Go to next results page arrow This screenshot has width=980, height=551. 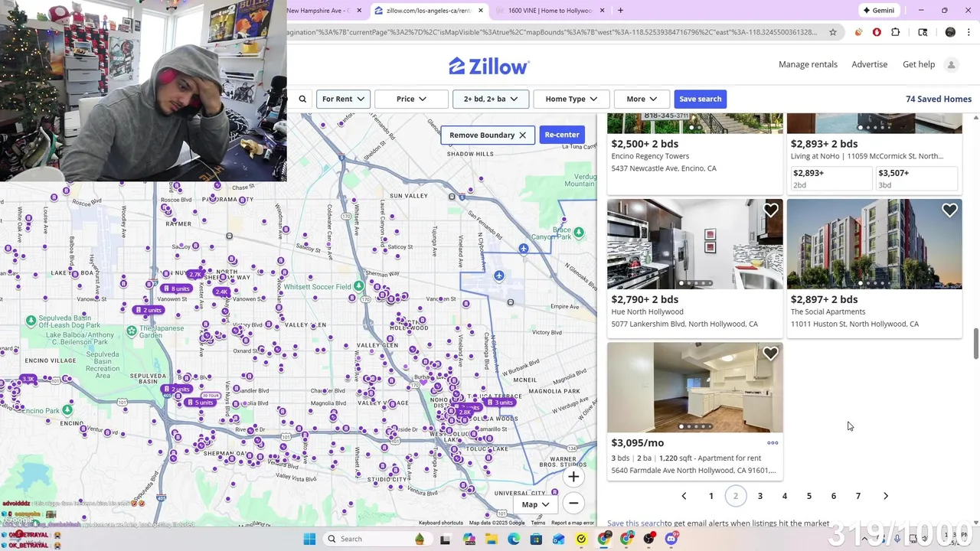886,496
